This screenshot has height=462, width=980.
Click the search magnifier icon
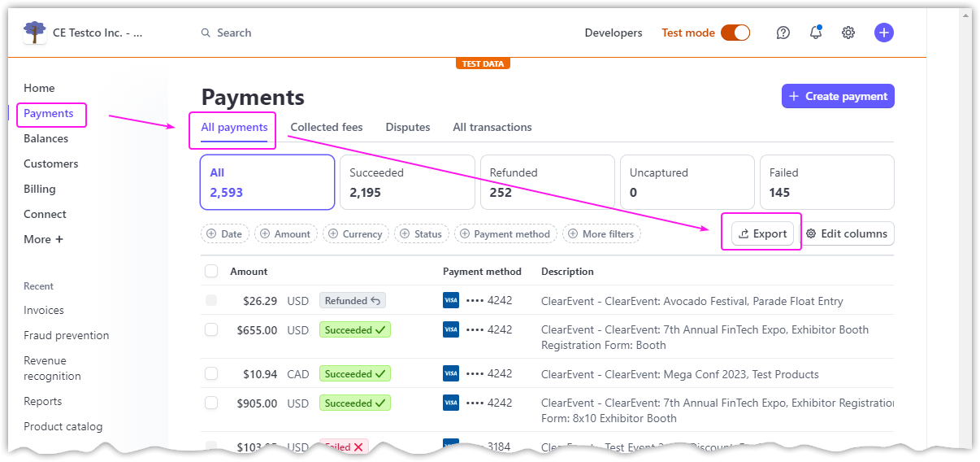point(206,33)
